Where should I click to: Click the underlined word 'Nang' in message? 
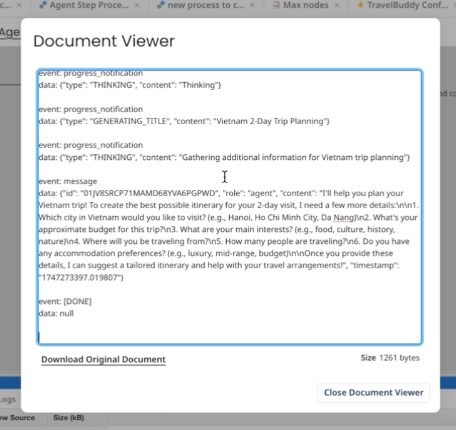click(343, 218)
